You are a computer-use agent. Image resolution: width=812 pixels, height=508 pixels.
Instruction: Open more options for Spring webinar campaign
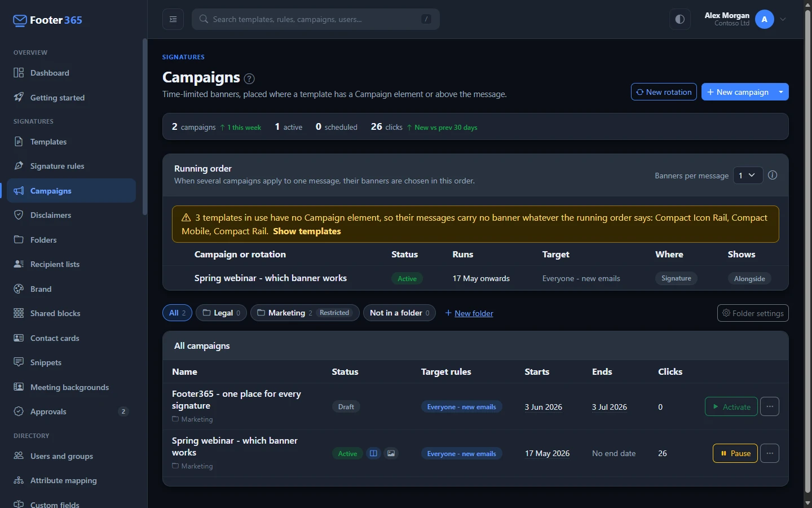coord(770,453)
